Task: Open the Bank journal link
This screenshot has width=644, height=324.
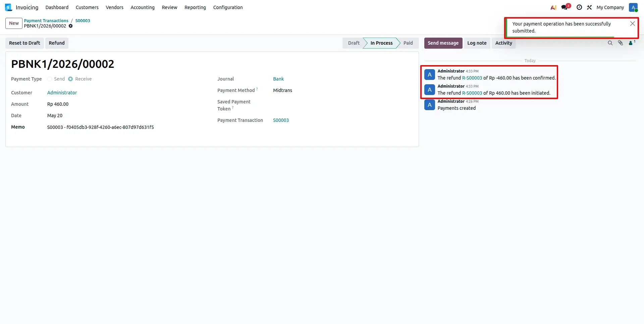Action: [x=278, y=79]
